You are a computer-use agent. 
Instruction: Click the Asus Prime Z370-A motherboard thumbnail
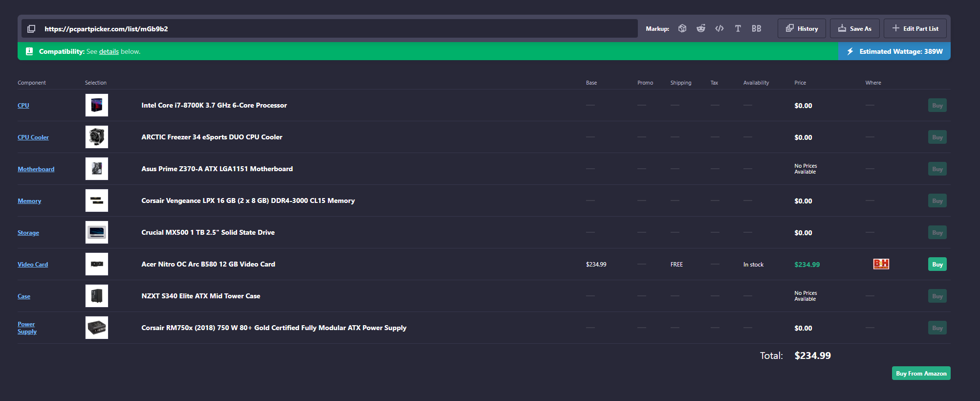click(97, 169)
